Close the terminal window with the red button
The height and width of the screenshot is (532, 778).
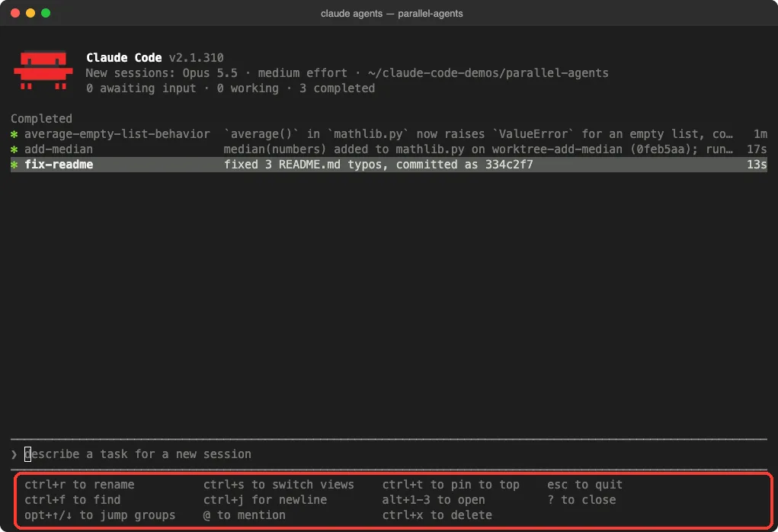(x=15, y=13)
